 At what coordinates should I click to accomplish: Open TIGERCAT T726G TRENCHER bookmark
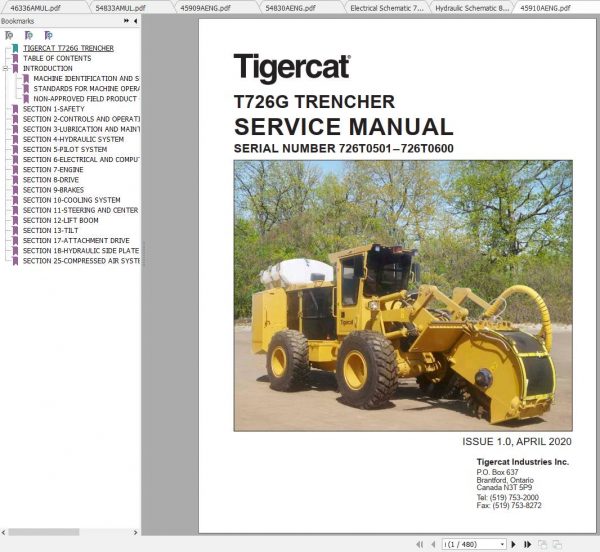(x=68, y=48)
